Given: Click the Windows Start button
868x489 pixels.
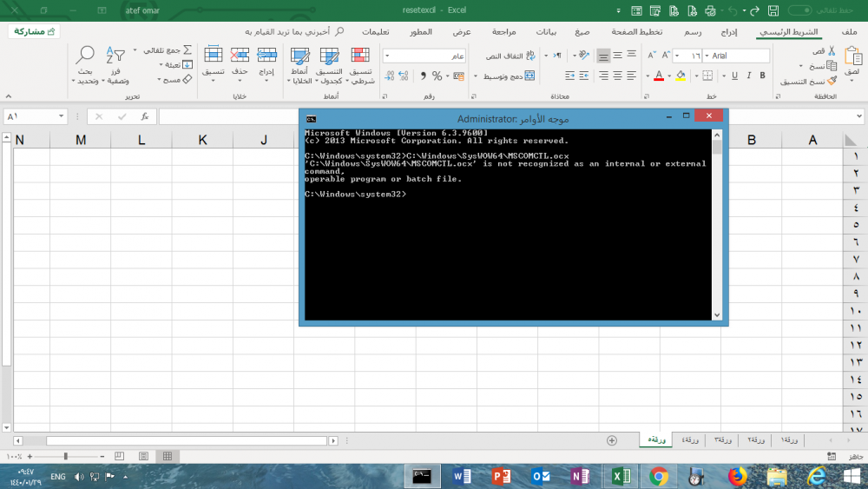Looking at the screenshot, I should (852, 476).
